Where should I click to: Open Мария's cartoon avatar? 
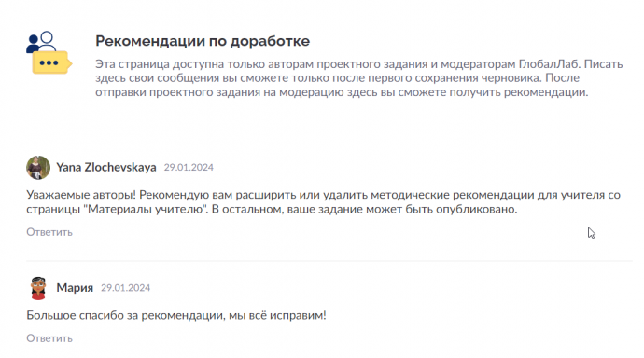coord(38,288)
